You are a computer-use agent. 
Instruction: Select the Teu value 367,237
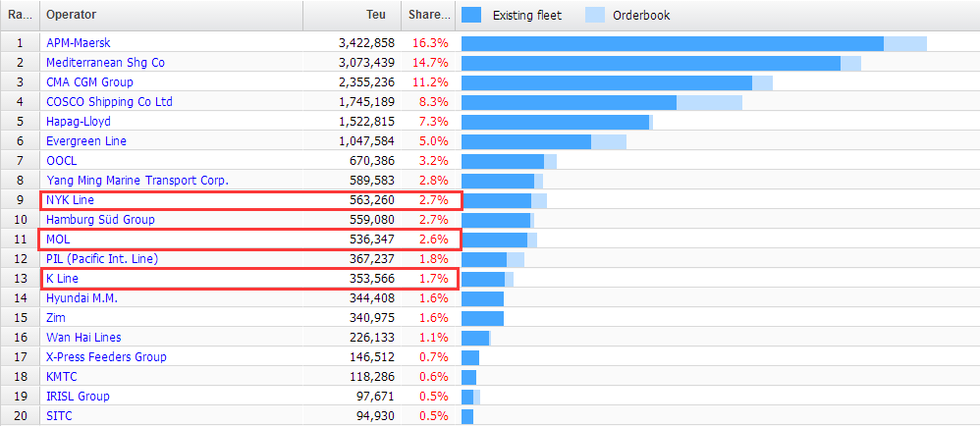coord(372,258)
